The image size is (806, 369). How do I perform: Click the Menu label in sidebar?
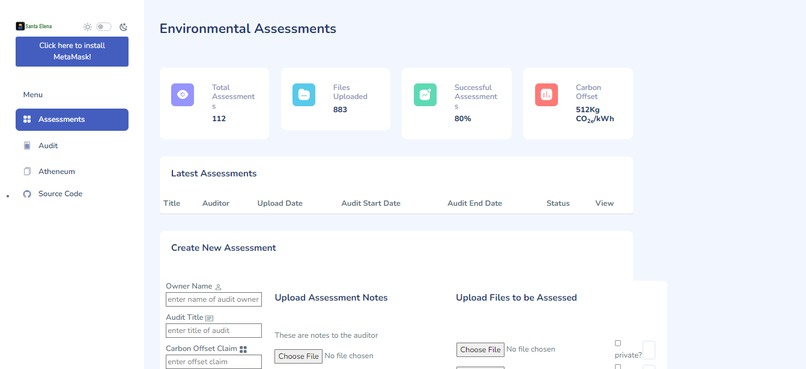coord(33,95)
